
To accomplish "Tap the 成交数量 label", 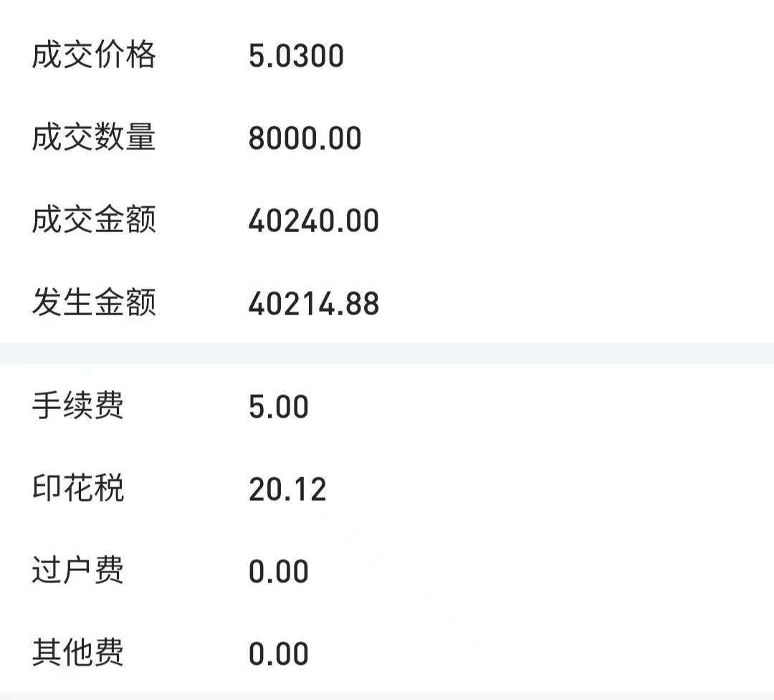I will 94,138.
